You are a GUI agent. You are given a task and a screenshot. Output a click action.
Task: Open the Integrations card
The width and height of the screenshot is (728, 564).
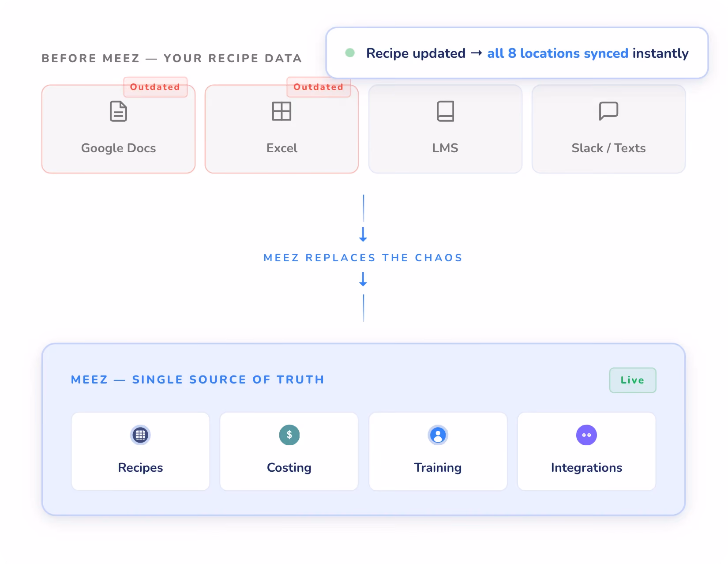tap(586, 451)
